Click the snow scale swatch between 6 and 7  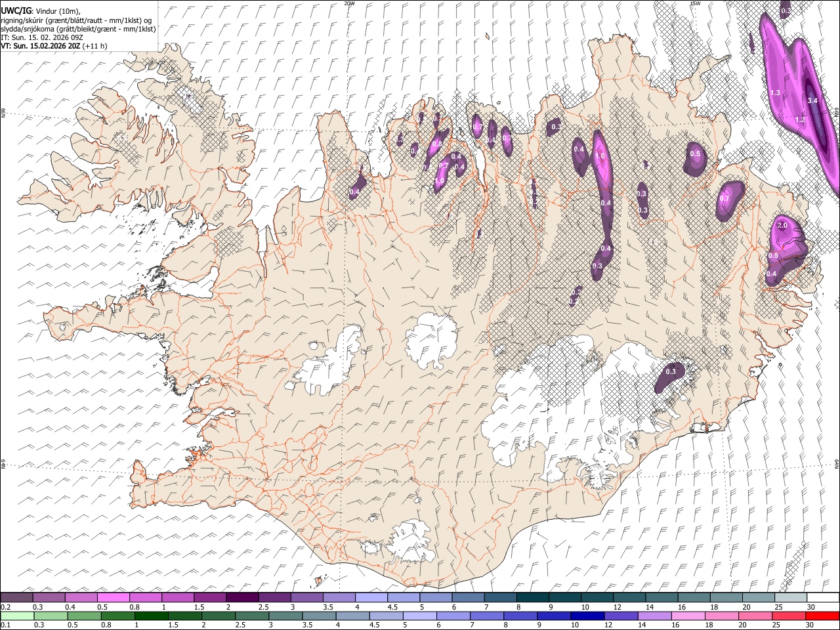468,598
